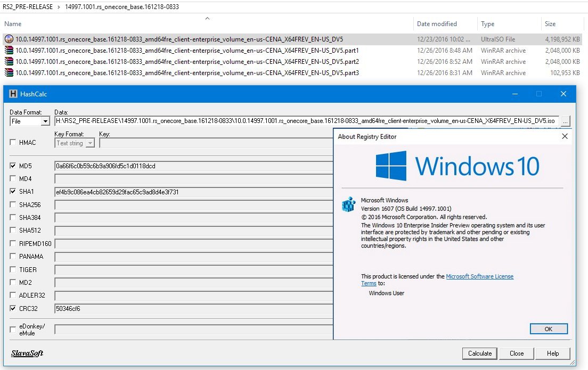
Task: Click RS2_PRE-RELEASE in the address breadcrumb
Action: pyautogui.click(x=28, y=7)
